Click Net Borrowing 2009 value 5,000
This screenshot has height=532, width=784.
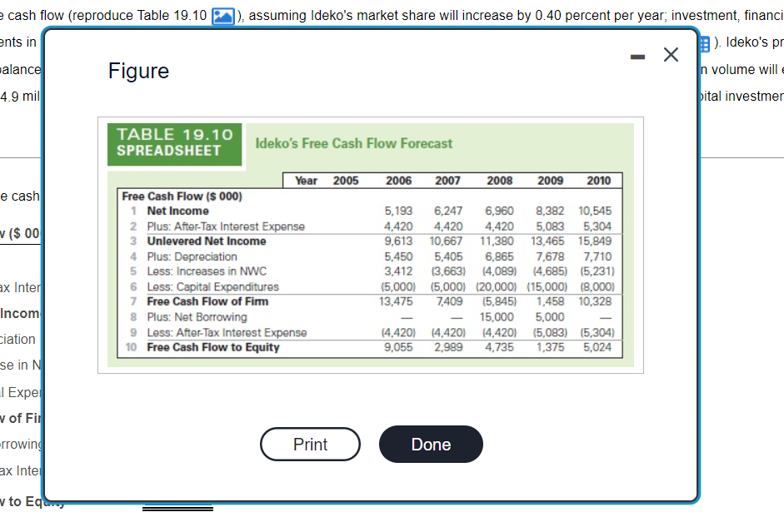pos(550,317)
